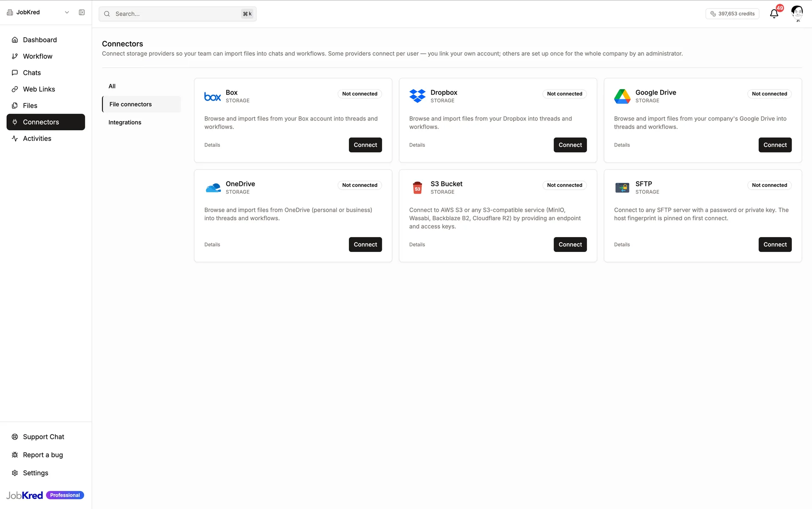Click the ⌘K shortcut hint
This screenshot has height=509, width=812.
[247, 14]
